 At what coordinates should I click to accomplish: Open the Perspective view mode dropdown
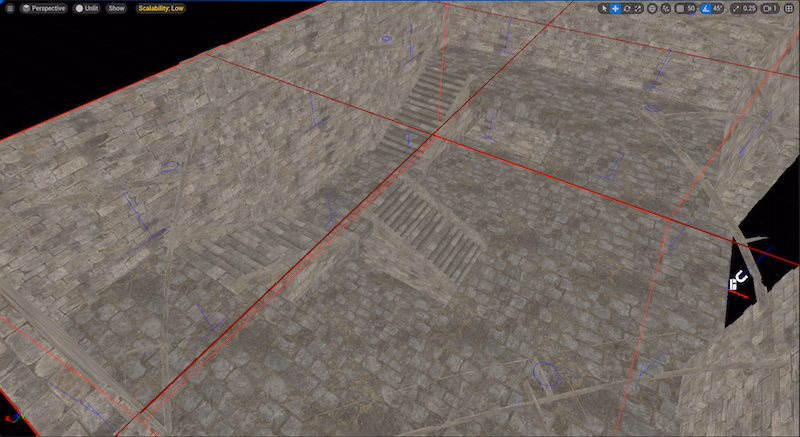[43, 8]
